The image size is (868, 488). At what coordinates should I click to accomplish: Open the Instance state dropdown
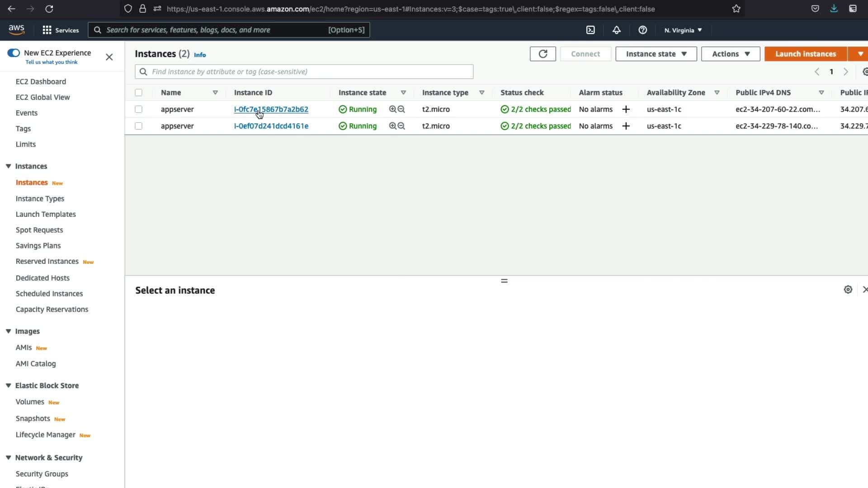tap(656, 54)
